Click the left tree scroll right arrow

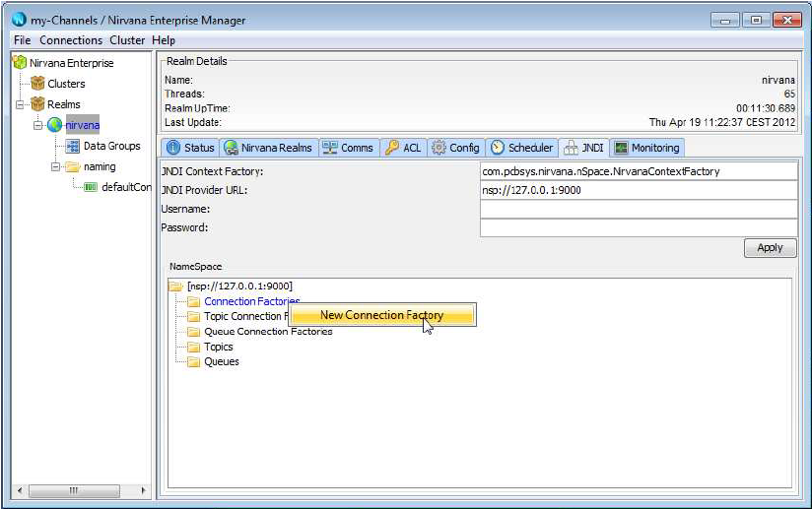tap(143, 490)
